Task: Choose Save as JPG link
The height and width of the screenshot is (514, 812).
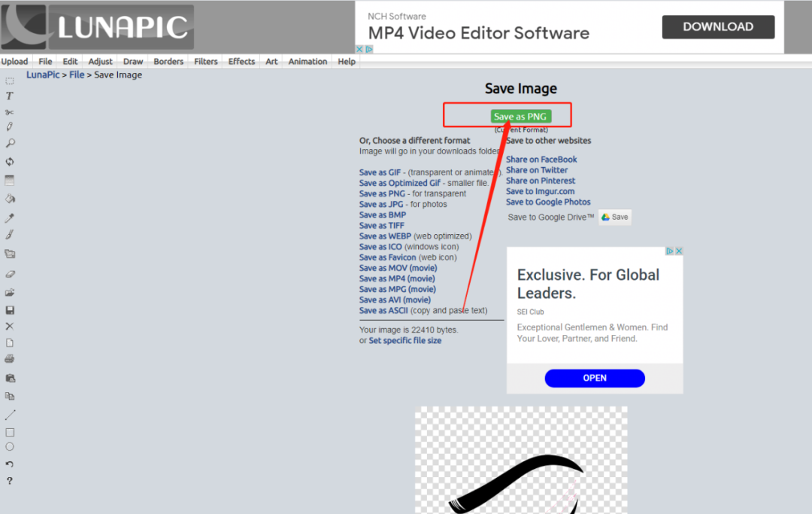Action: 381,204
